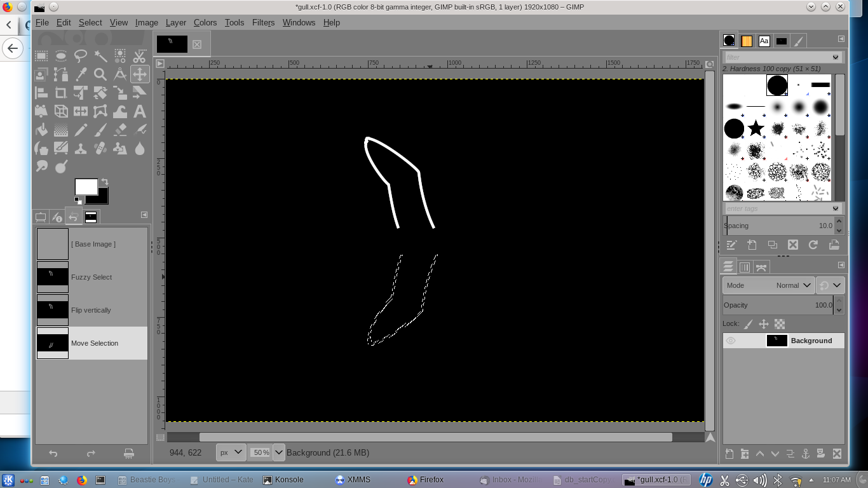
Task: Select the Pencil tool
Action: point(81,130)
